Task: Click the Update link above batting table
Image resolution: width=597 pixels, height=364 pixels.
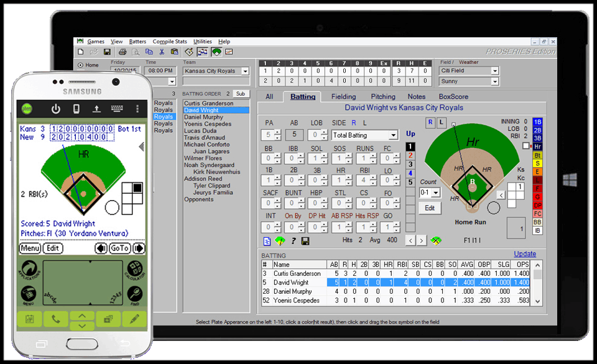Action: pyautogui.click(x=525, y=253)
